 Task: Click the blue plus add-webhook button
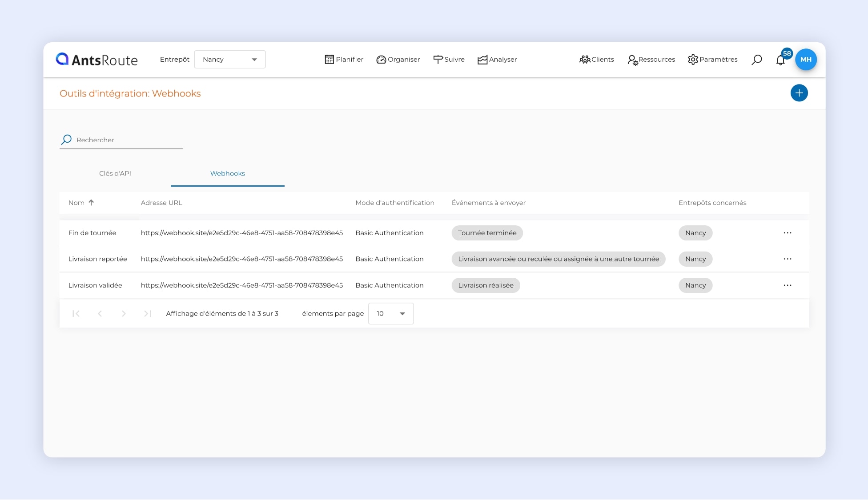(x=799, y=93)
